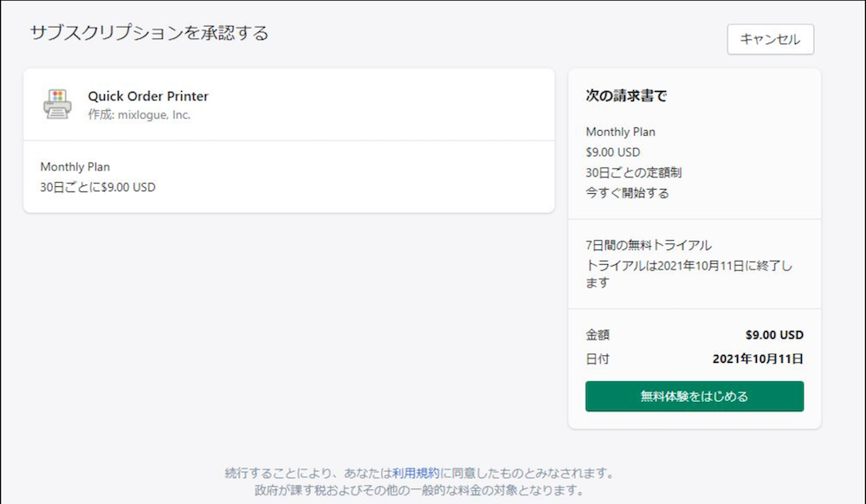
Task: Click the Monthly Plan label in left card
Action: coord(75,167)
